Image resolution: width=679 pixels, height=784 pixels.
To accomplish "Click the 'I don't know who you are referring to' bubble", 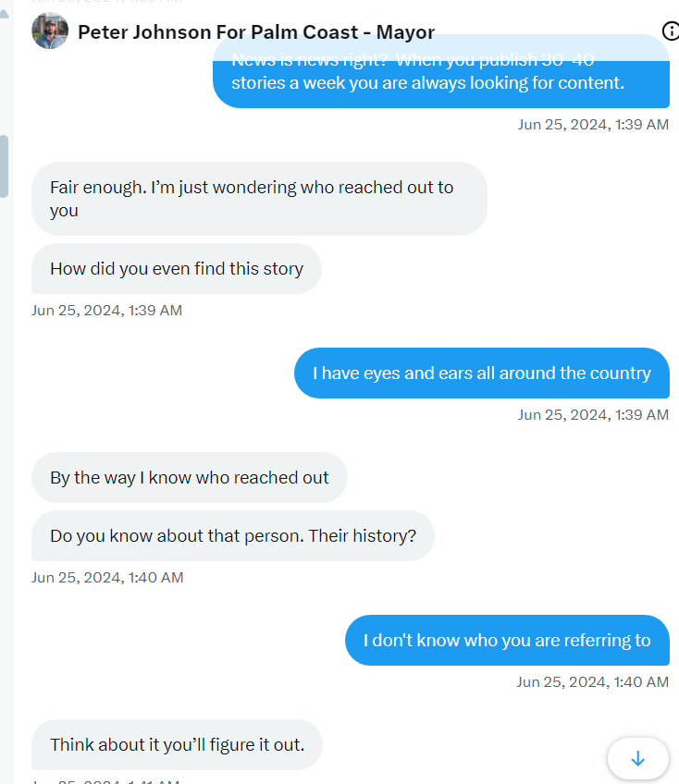I will coord(506,640).
